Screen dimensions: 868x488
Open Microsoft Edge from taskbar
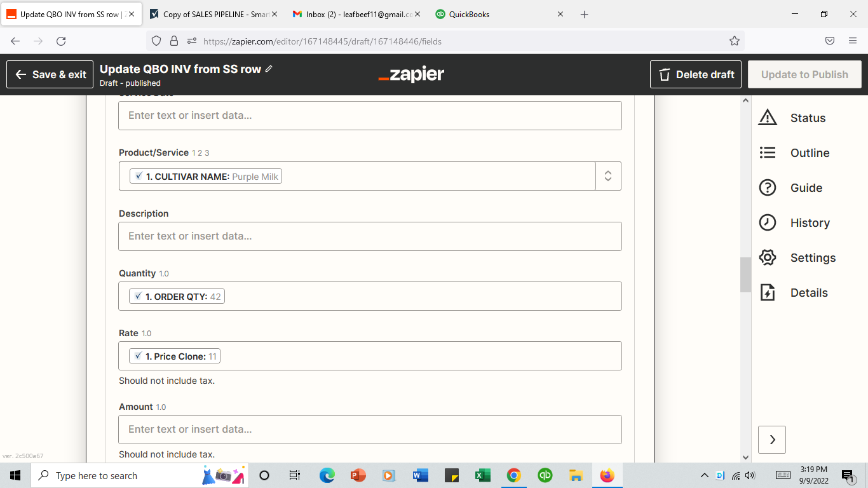[x=327, y=475]
